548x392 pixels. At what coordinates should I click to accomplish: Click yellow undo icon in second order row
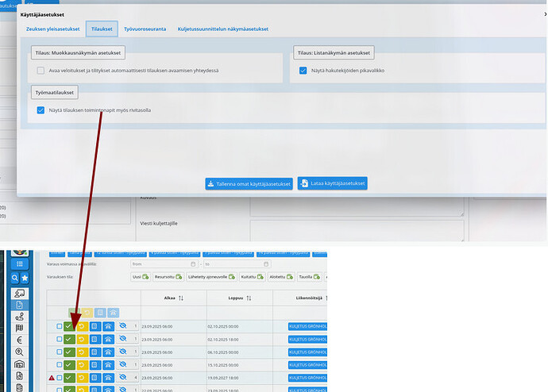click(x=82, y=339)
